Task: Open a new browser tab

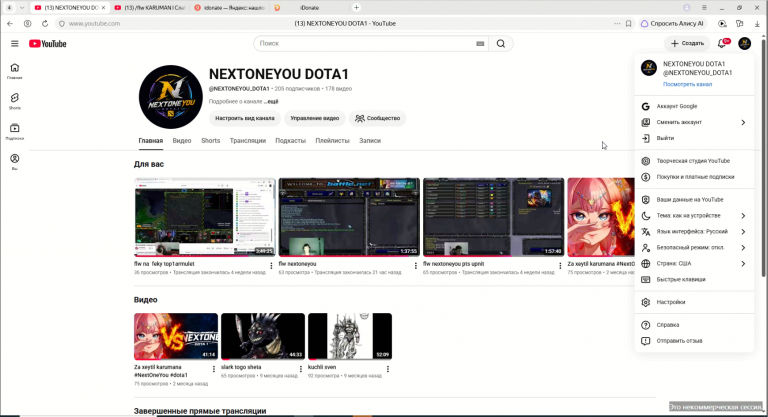Action: (x=357, y=7)
